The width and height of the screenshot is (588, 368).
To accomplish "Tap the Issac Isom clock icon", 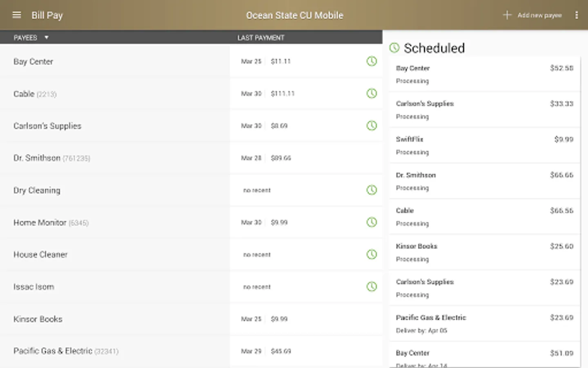I will point(372,287).
